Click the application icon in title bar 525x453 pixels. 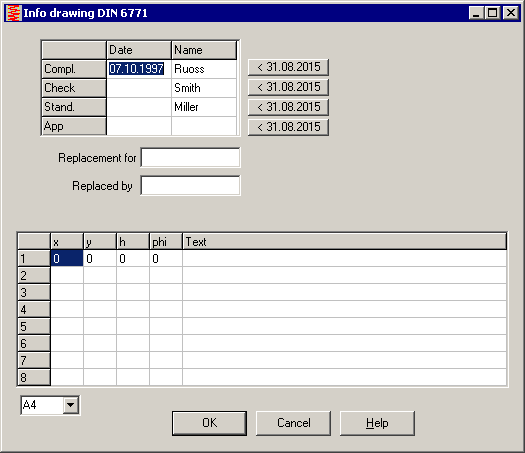pos(14,13)
